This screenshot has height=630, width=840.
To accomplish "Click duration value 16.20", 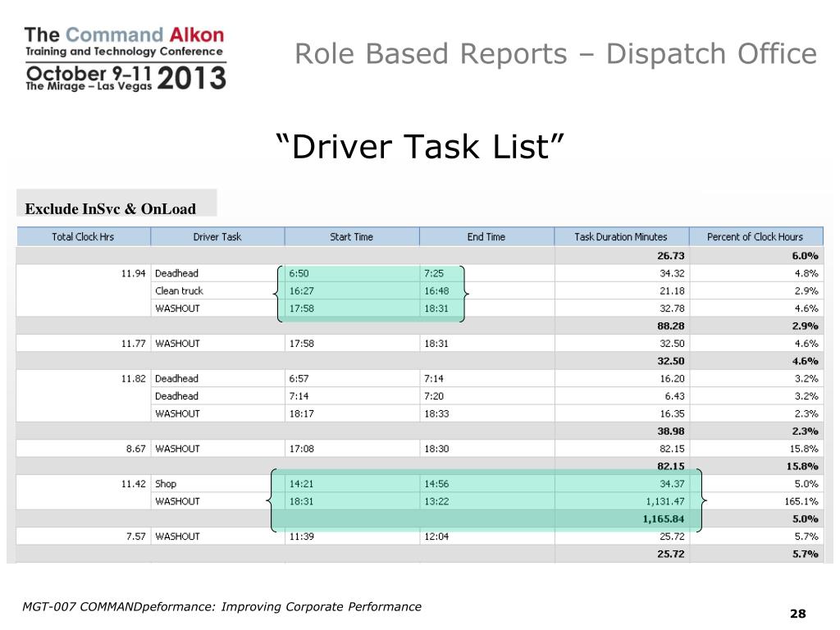I will [672, 379].
